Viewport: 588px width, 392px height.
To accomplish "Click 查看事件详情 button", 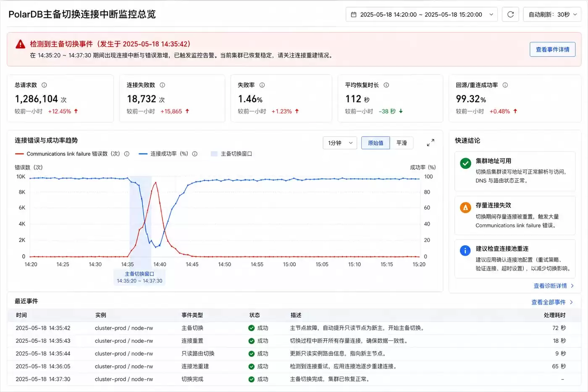I will [x=553, y=50].
